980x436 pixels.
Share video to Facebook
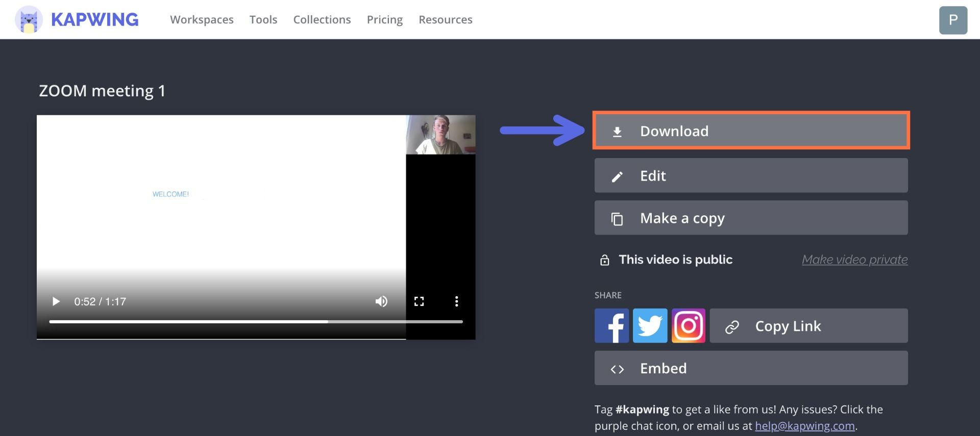611,326
